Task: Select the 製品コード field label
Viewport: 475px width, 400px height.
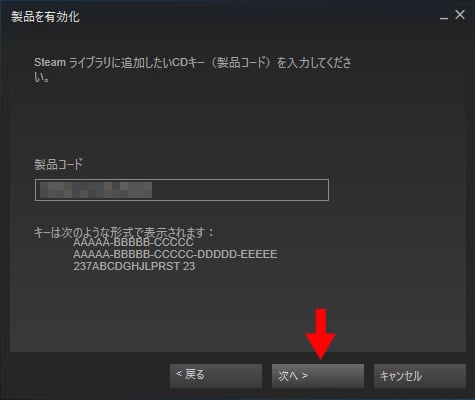Action: pos(58,164)
